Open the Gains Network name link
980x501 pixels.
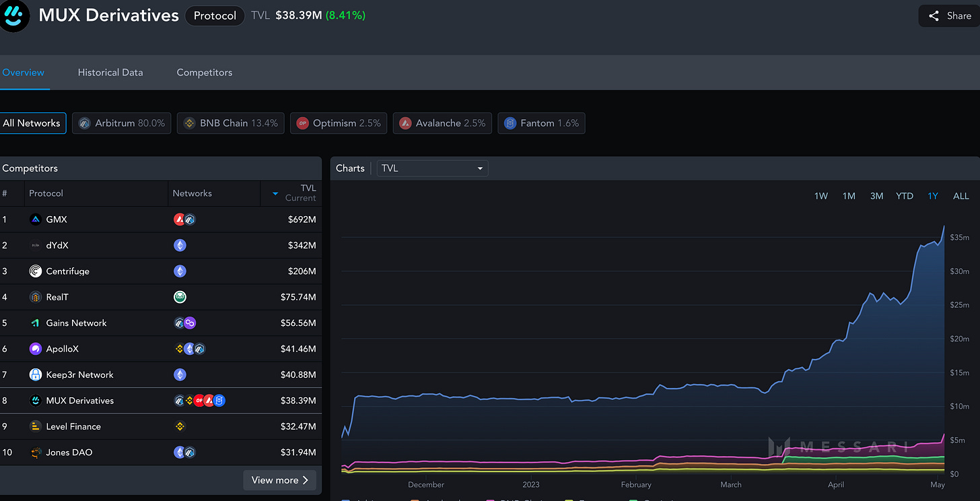[76, 323]
